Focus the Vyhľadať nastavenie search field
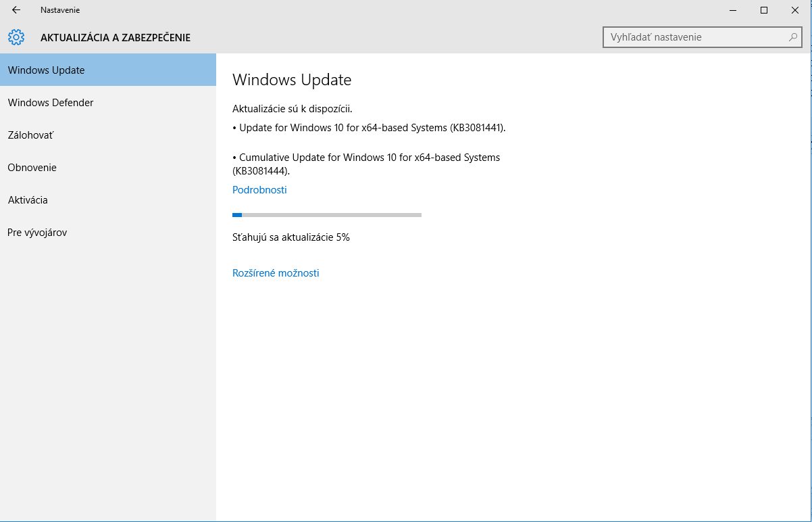Screen dimensions: 812x522 [703, 37]
